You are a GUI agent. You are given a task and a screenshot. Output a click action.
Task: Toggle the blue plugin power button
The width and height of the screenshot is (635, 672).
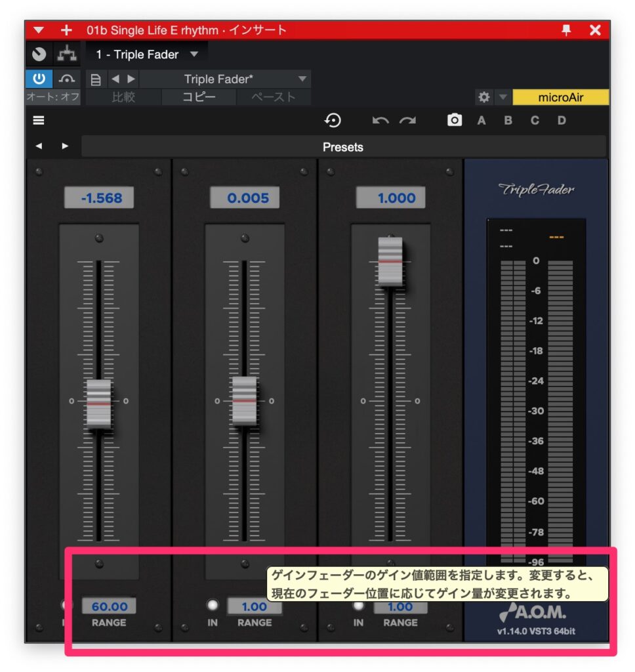click(39, 79)
